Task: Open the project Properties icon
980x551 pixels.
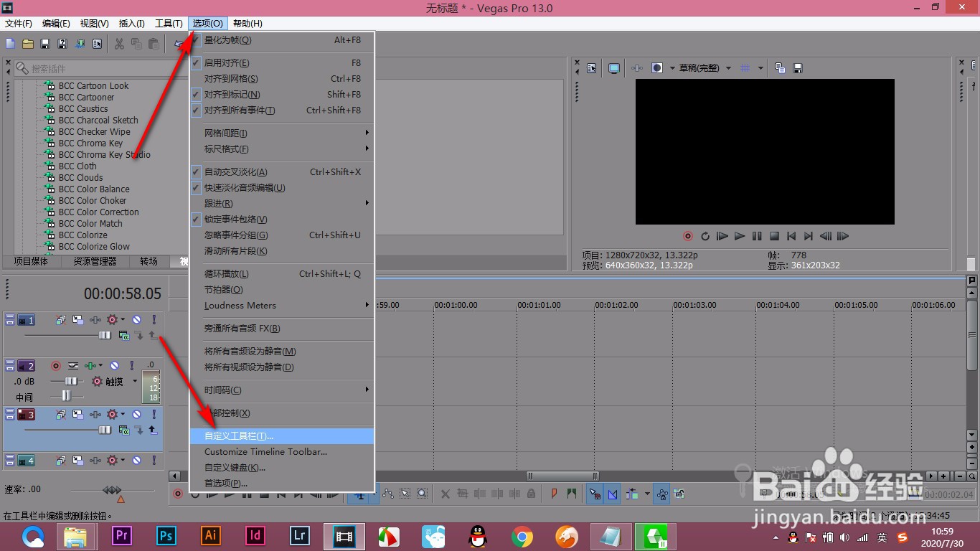Action: coord(97,44)
